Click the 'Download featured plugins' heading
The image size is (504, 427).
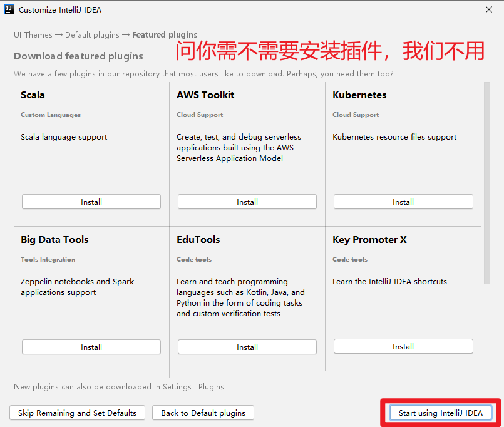click(x=78, y=56)
